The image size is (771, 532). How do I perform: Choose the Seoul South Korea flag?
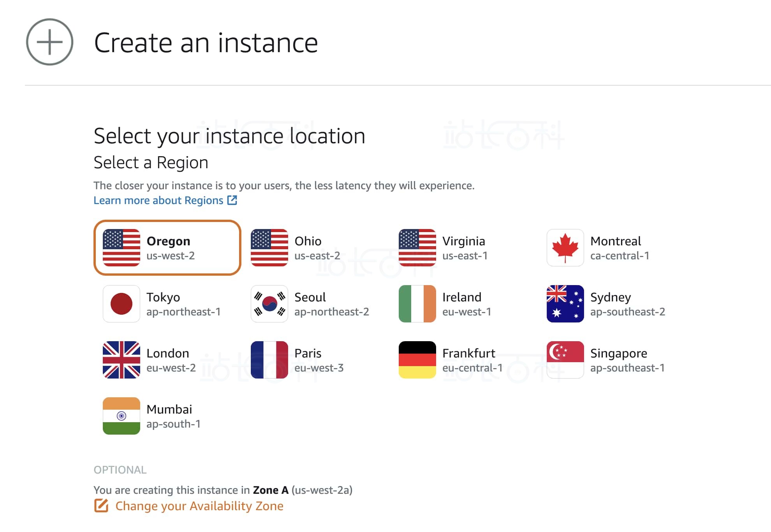point(269,304)
